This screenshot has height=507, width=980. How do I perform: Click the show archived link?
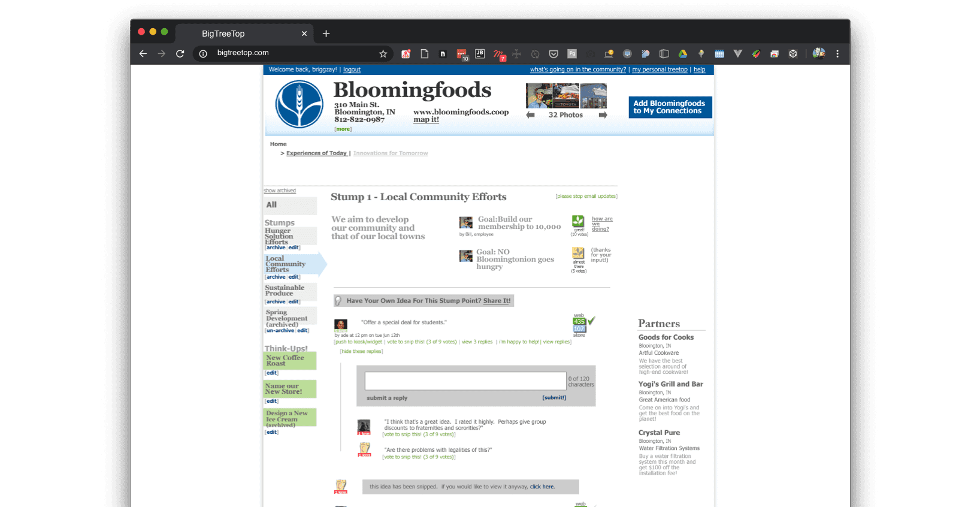tap(280, 191)
